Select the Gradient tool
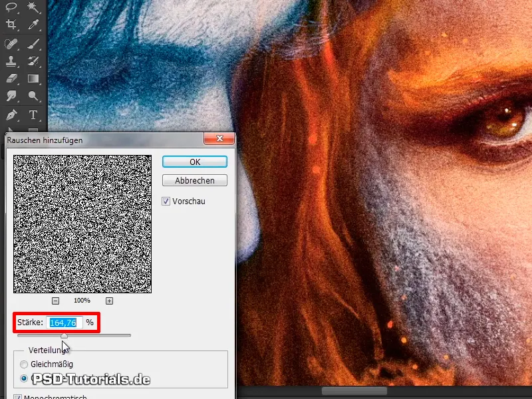This screenshot has width=532, height=399. (x=33, y=78)
